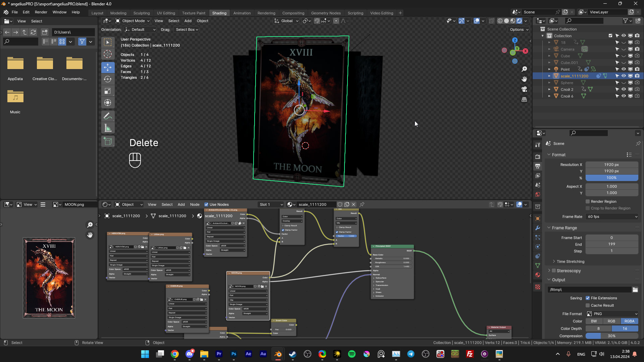This screenshot has width=644, height=362.
Task: Toggle visibility eye for Слой 6
Action: pos(624,96)
